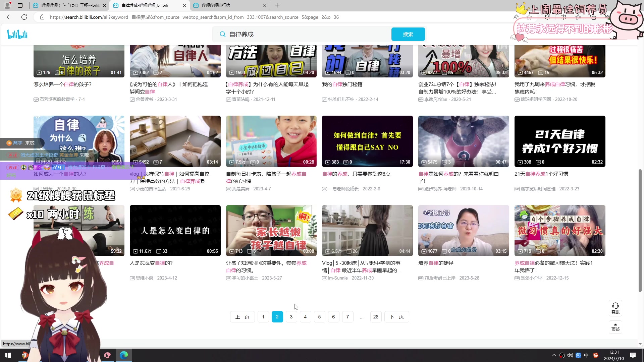Show hidden tray icons chevron
644x362 pixels.
point(554,355)
